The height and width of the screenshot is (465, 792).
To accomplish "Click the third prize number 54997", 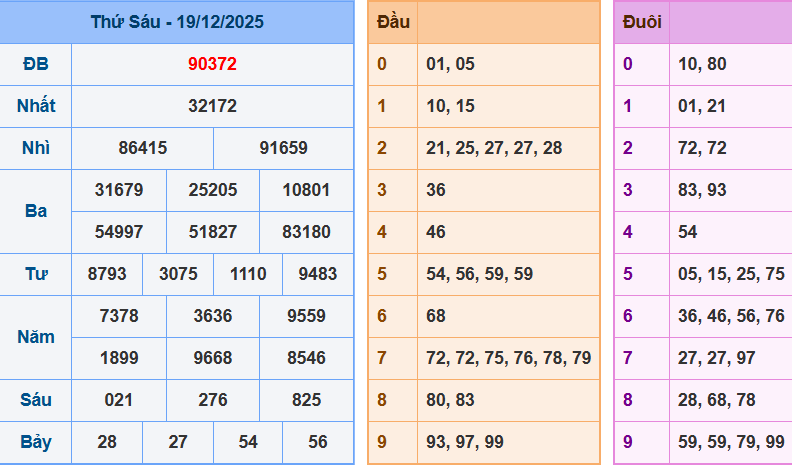I will (119, 232).
